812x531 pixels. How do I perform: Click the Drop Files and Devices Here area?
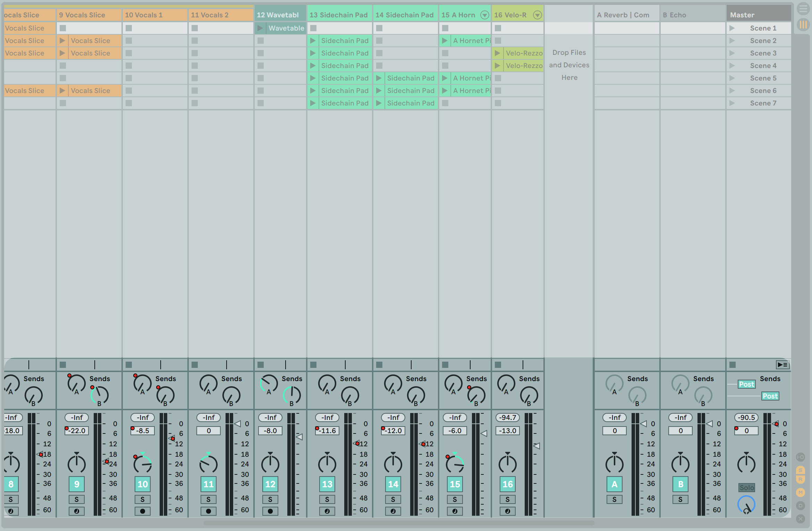569,65
